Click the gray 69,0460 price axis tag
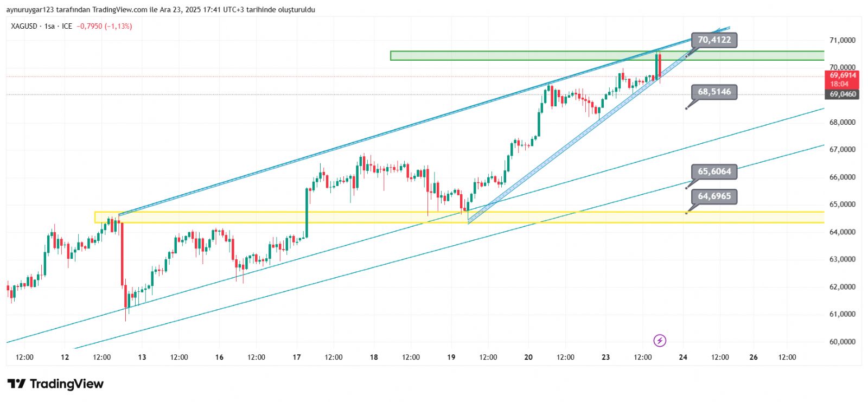 point(843,94)
